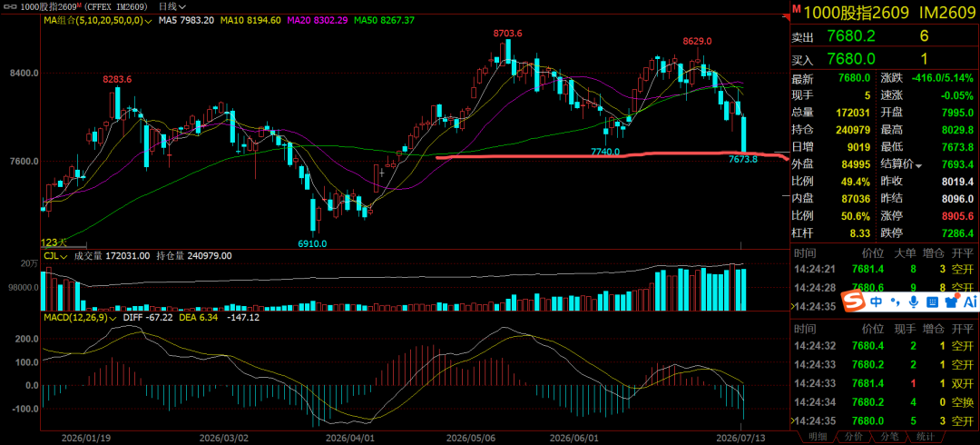
Task: Switch to the 统计 tab
Action: (926, 437)
